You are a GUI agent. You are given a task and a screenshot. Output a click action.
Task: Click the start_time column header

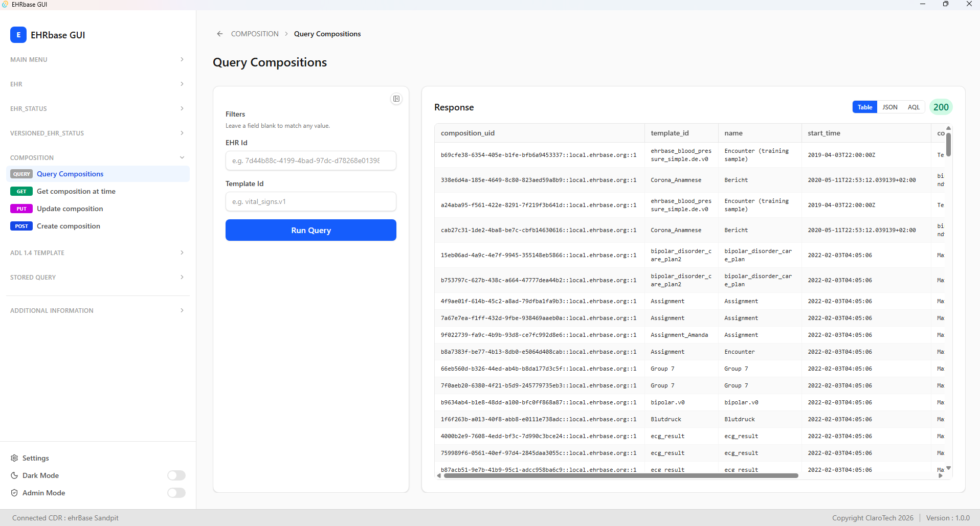tap(866, 133)
